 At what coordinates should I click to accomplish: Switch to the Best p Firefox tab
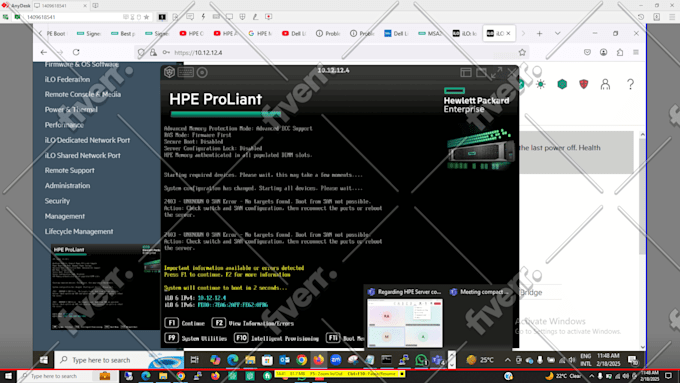point(123,33)
